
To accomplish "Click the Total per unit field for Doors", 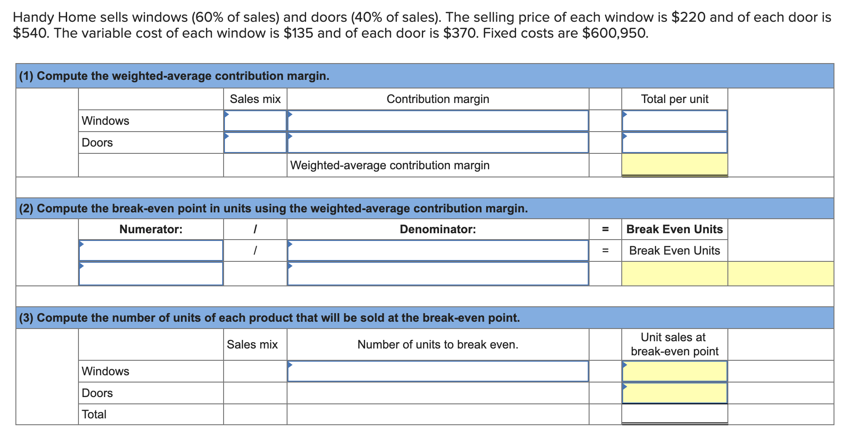I will click(x=674, y=142).
